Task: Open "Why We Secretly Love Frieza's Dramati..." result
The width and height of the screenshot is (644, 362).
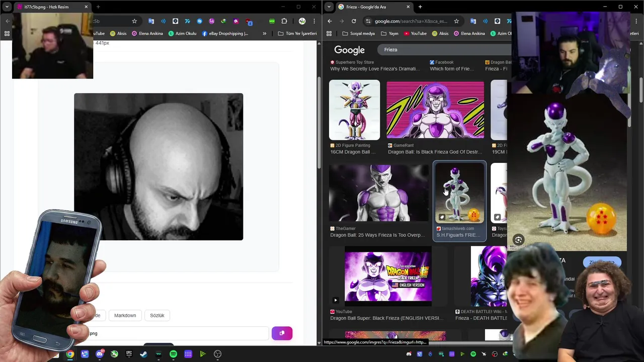Action: click(x=375, y=69)
